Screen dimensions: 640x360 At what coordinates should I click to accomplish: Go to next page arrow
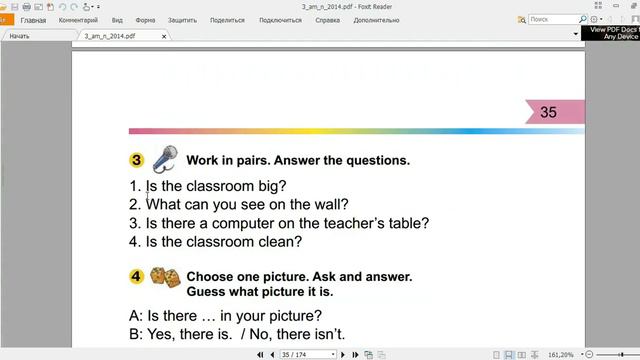pyautogui.click(x=343, y=355)
